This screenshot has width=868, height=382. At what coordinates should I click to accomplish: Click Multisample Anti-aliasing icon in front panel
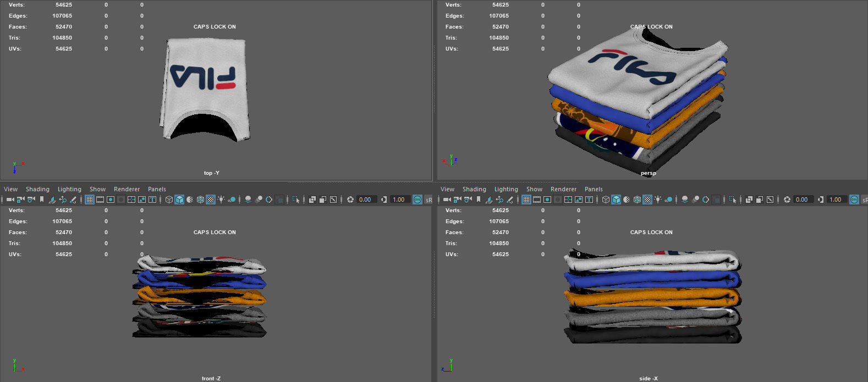269,200
